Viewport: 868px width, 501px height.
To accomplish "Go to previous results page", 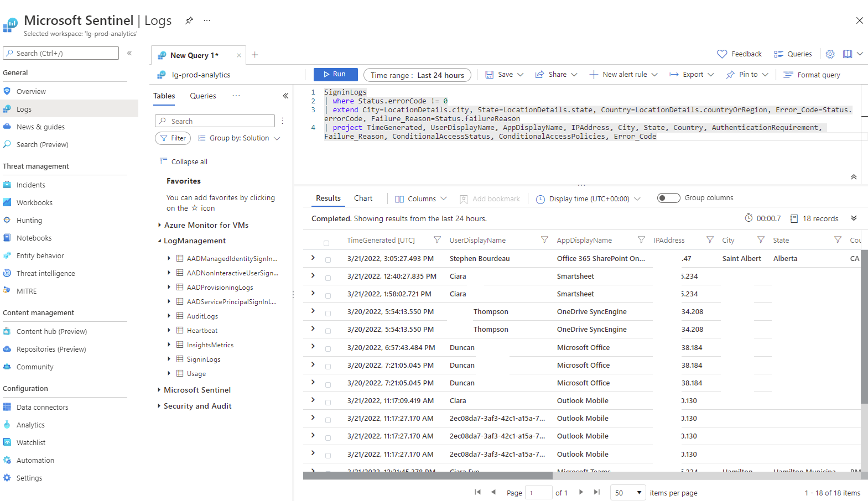I will coord(493,492).
